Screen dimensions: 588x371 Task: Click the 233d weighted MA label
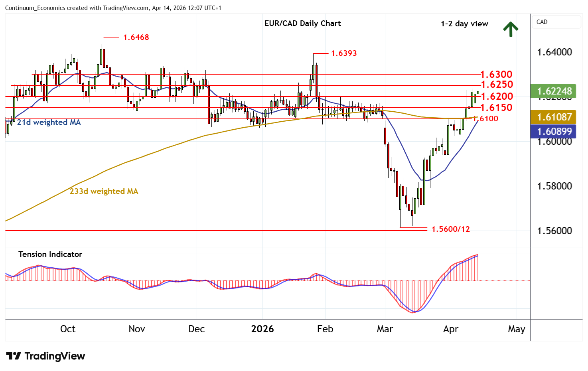coord(104,191)
